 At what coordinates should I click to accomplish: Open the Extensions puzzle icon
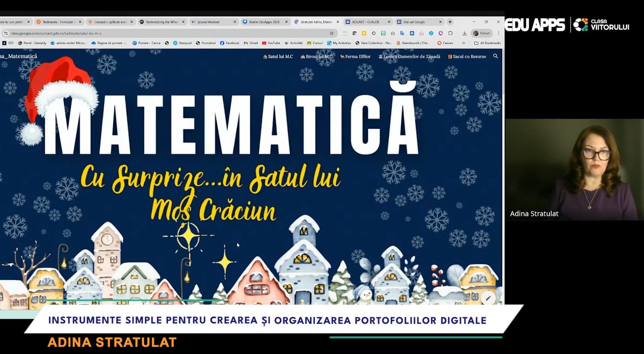(450, 33)
